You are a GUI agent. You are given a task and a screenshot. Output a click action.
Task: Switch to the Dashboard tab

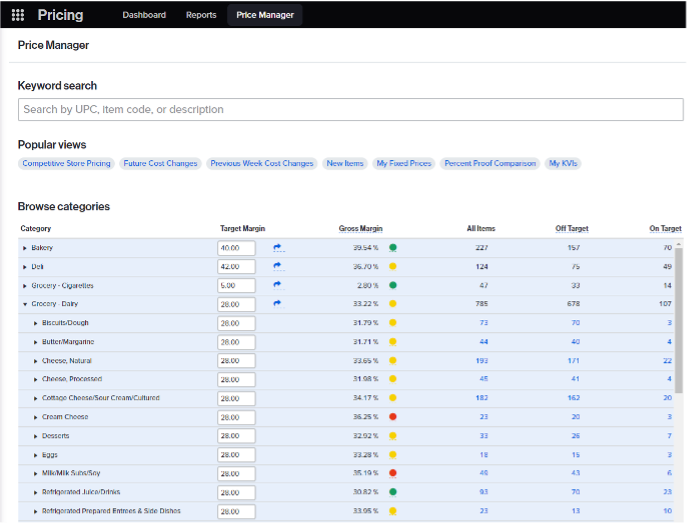[144, 15]
